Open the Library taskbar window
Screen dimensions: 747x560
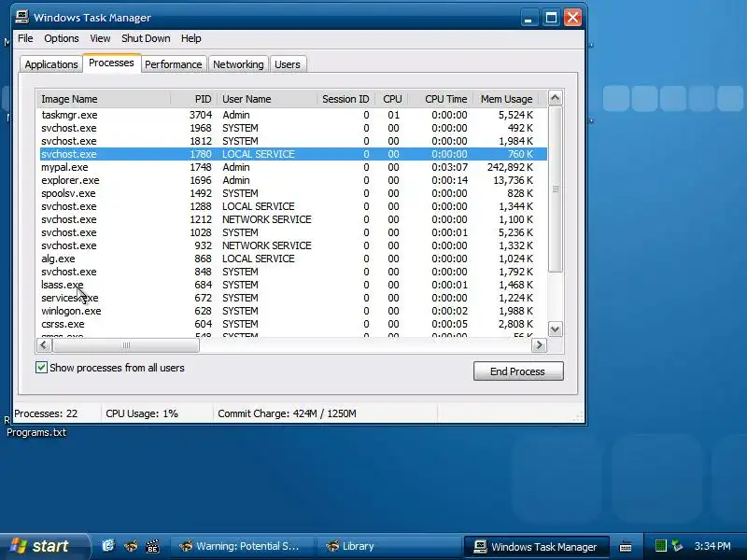[x=388, y=546]
